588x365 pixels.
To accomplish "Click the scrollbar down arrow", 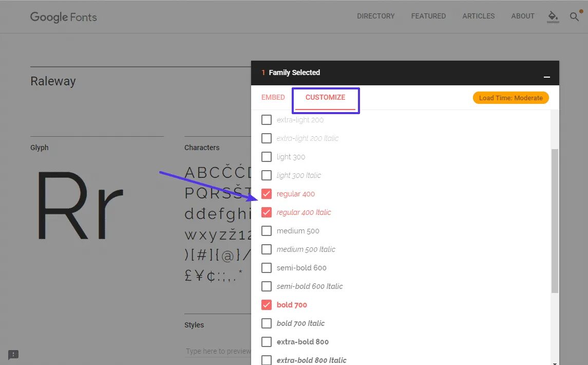I will click(555, 363).
